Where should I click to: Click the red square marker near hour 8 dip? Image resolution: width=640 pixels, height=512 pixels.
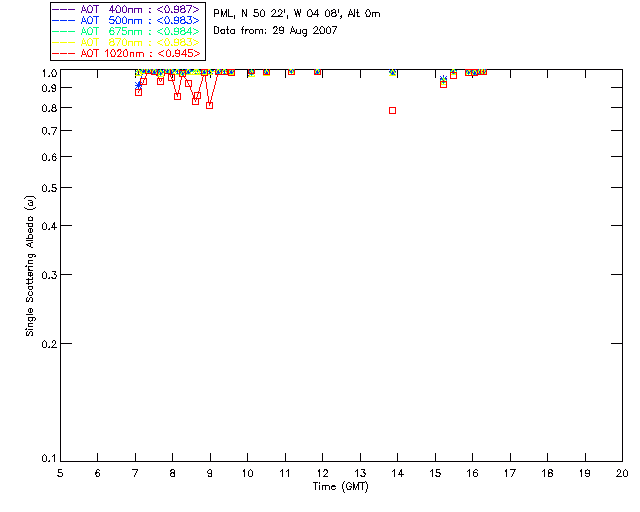click(177, 96)
